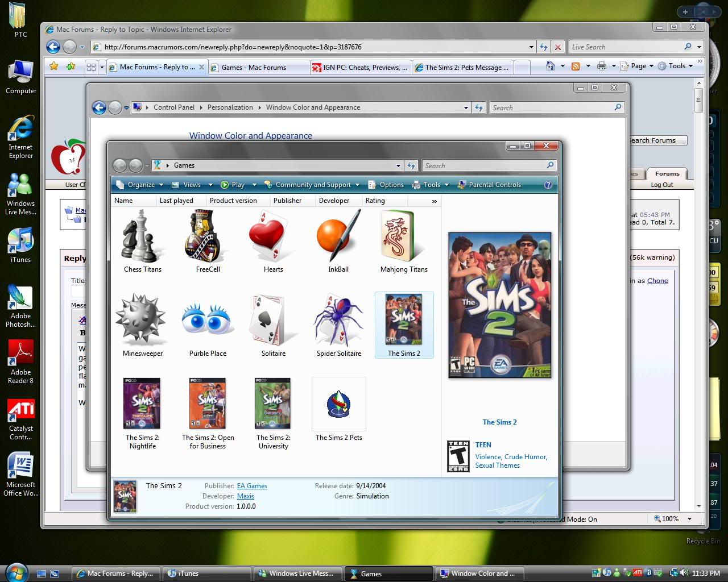
Task: Switch to Windows Live Messenger taskbar button
Action: [x=297, y=573]
